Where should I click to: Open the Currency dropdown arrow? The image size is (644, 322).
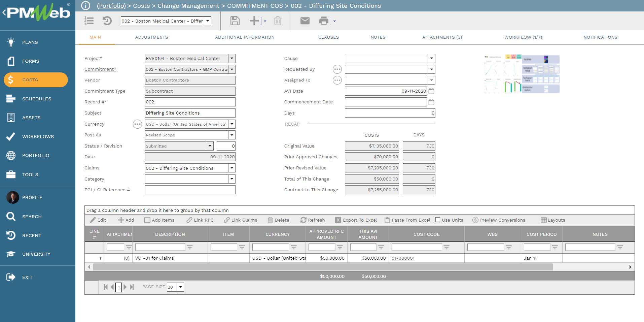tap(232, 124)
